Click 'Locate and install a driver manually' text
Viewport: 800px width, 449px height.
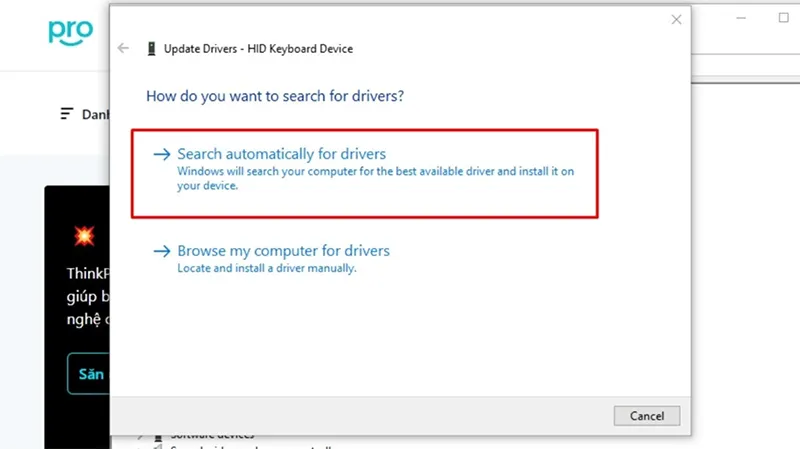click(x=266, y=268)
